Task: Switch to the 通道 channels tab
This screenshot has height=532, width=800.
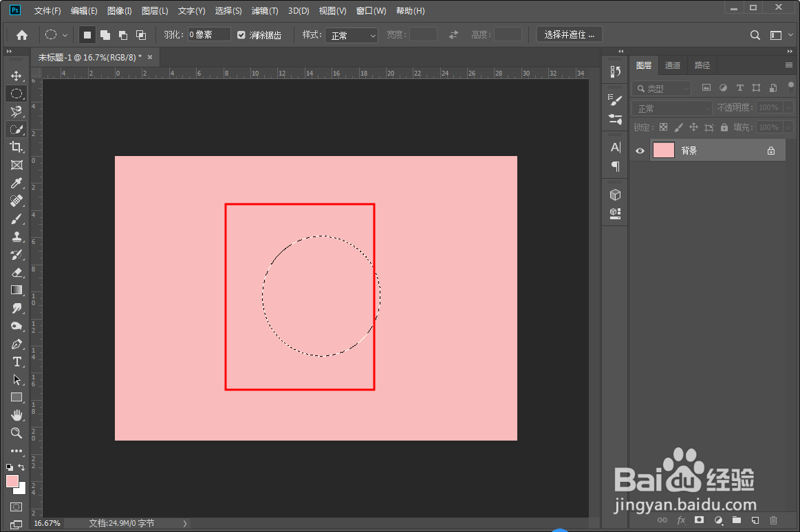Action: click(673, 65)
